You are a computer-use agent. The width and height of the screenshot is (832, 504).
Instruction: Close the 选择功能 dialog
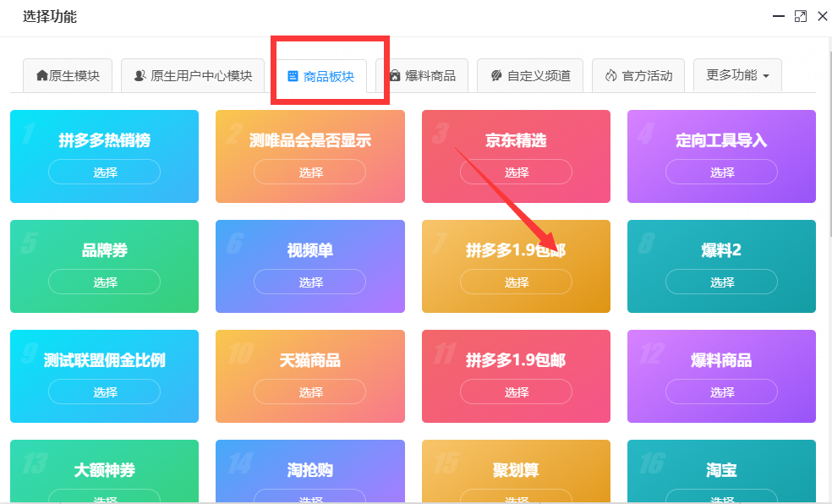click(x=823, y=16)
